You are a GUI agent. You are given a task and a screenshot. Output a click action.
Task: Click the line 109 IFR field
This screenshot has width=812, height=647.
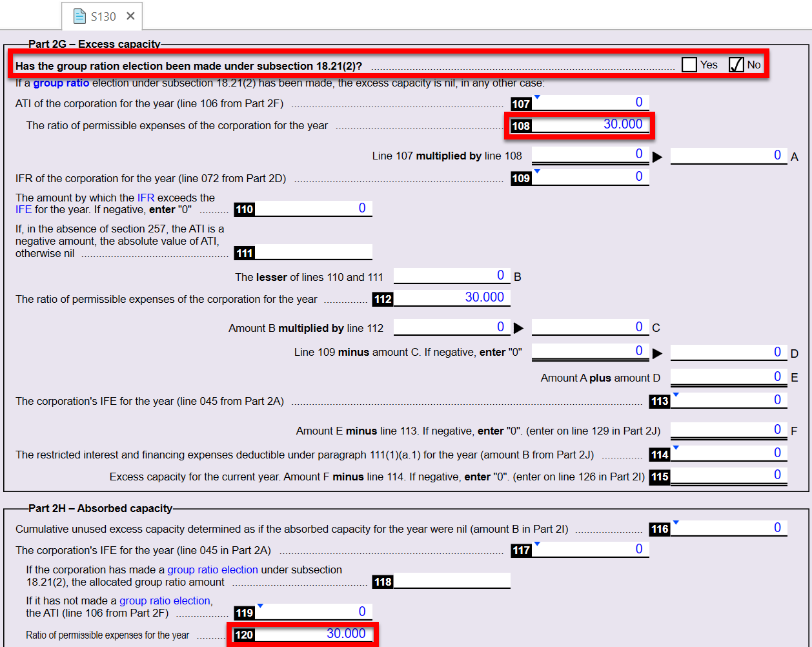[590, 177]
